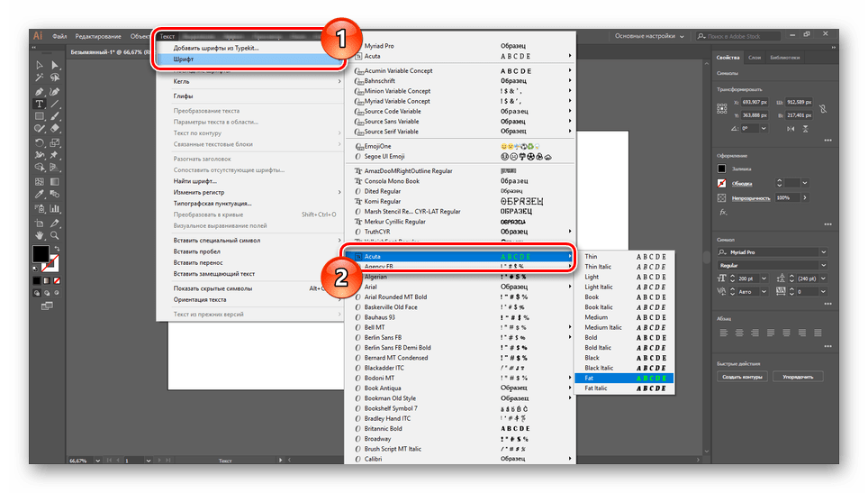
Task: Switch to the Слои tab
Action: click(x=755, y=58)
